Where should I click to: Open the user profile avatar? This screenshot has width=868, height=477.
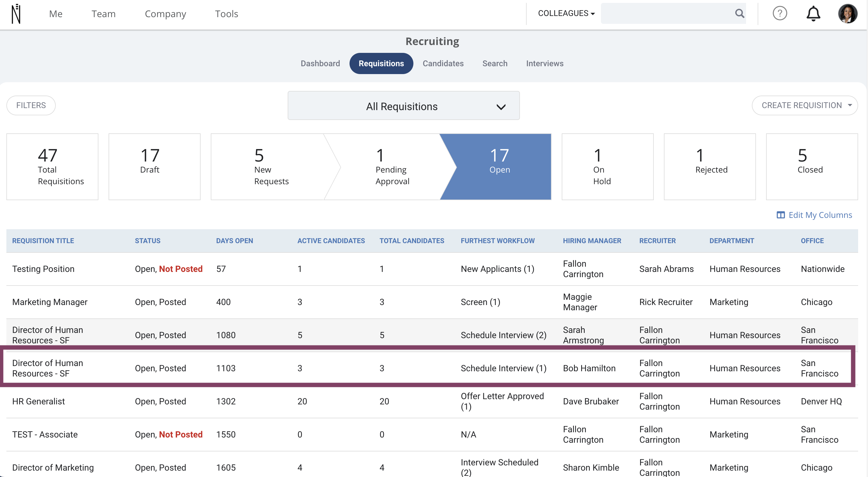pos(847,13)
